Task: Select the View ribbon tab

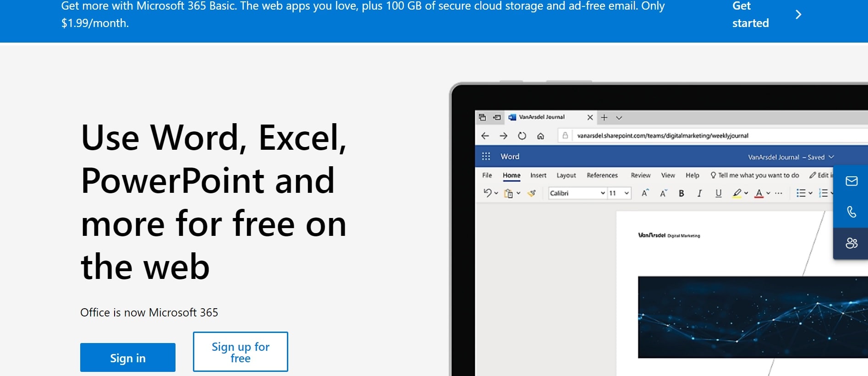Action: (668, 175)
